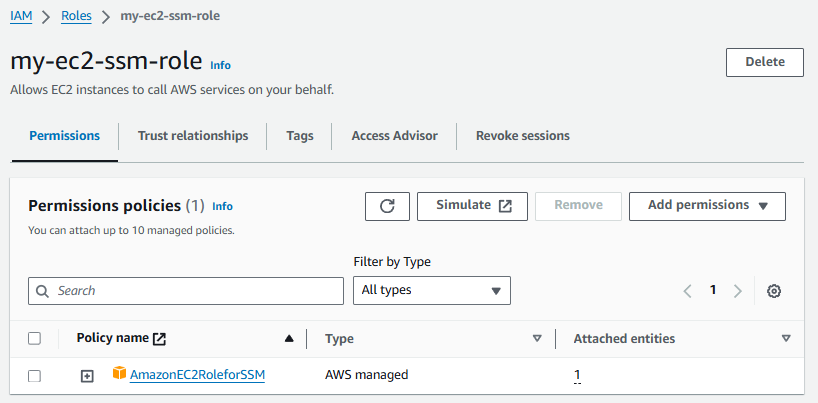Open the Tags tab
Viewport: 818px width, 403px height.
tap(300, 136)
